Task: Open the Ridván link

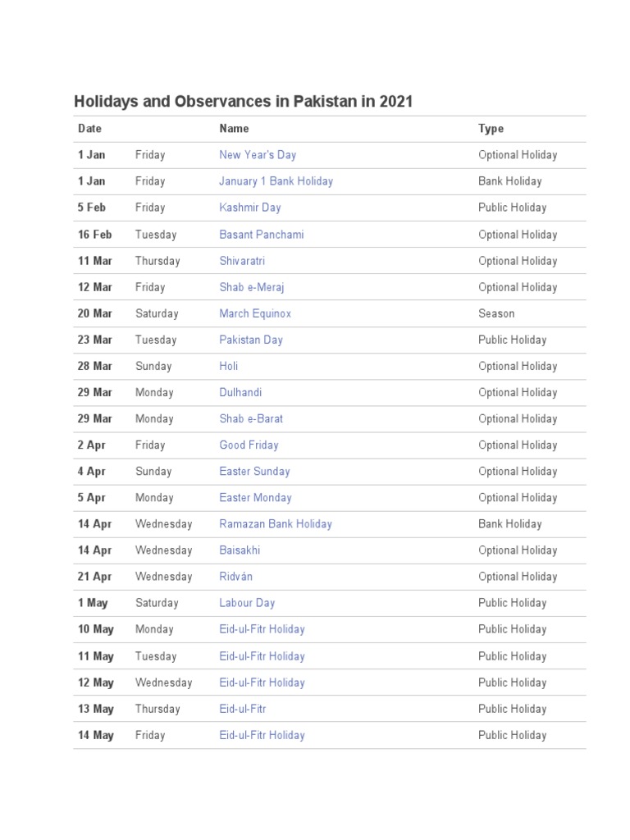Action: coord(236,577)
